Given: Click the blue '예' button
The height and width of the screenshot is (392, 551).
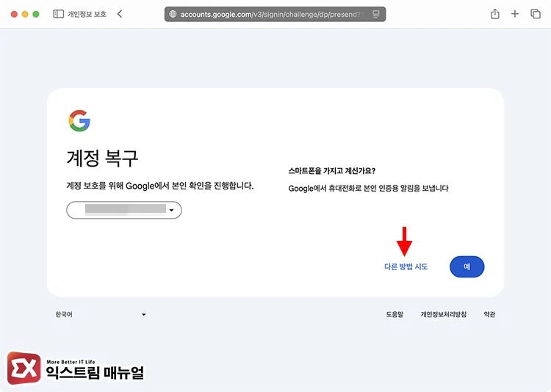Looking at the screenshot, I should point(467,266).
